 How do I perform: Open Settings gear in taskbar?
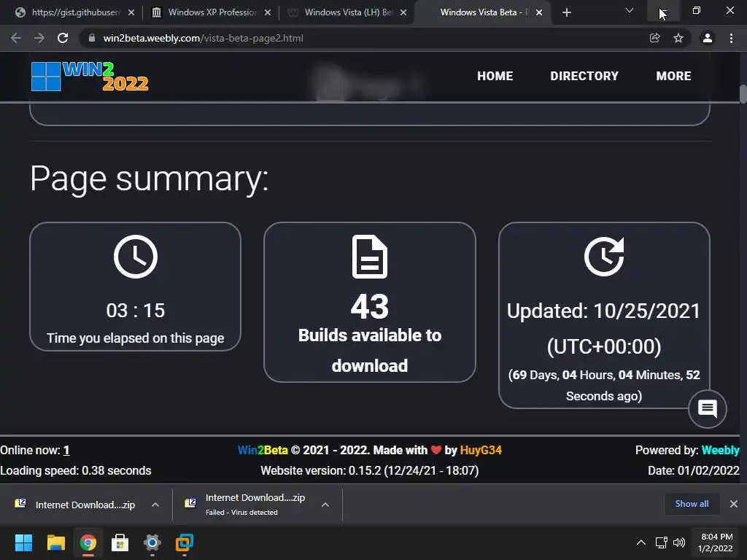152,542
